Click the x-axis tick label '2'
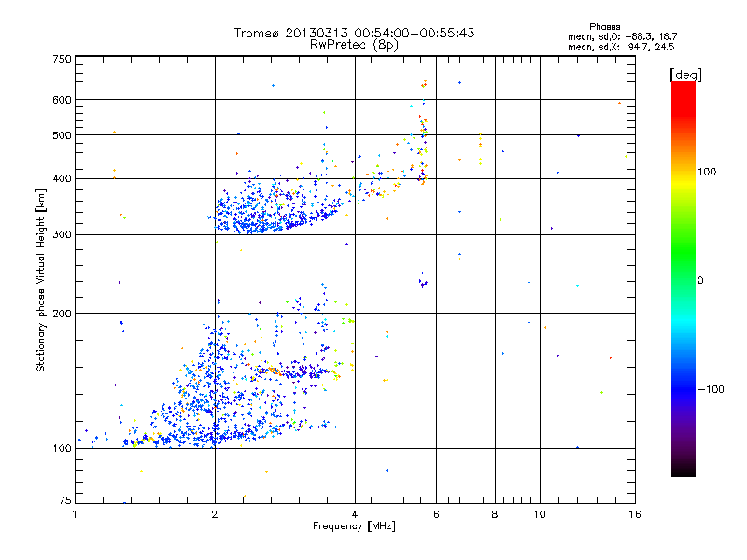747x560 pixels. click(215, 514)
